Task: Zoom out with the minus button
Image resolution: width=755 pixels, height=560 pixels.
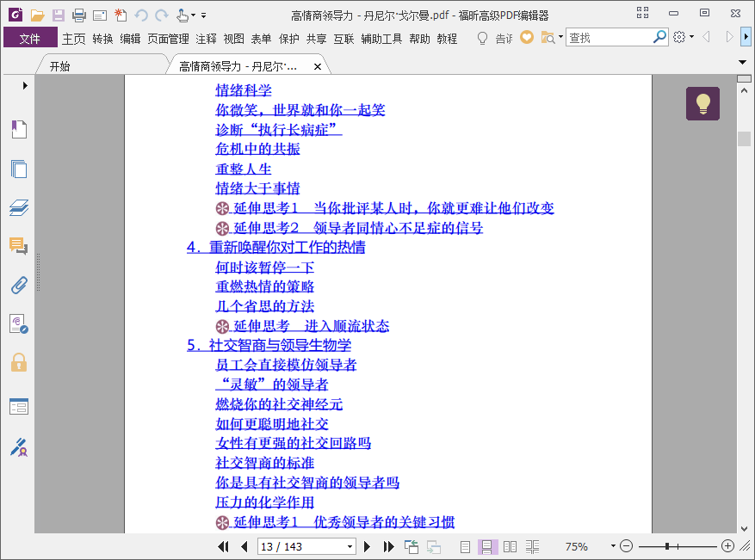Action: pos(626,546)
